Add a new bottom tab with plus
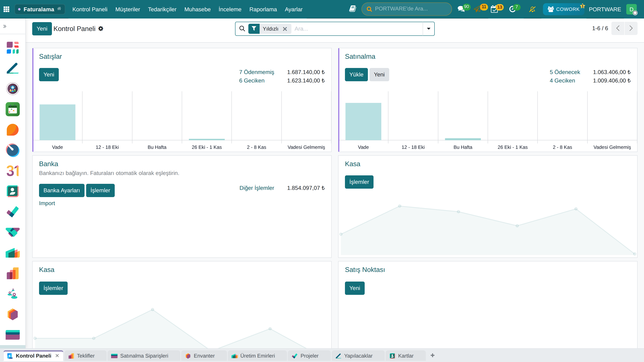 [432, 356]
